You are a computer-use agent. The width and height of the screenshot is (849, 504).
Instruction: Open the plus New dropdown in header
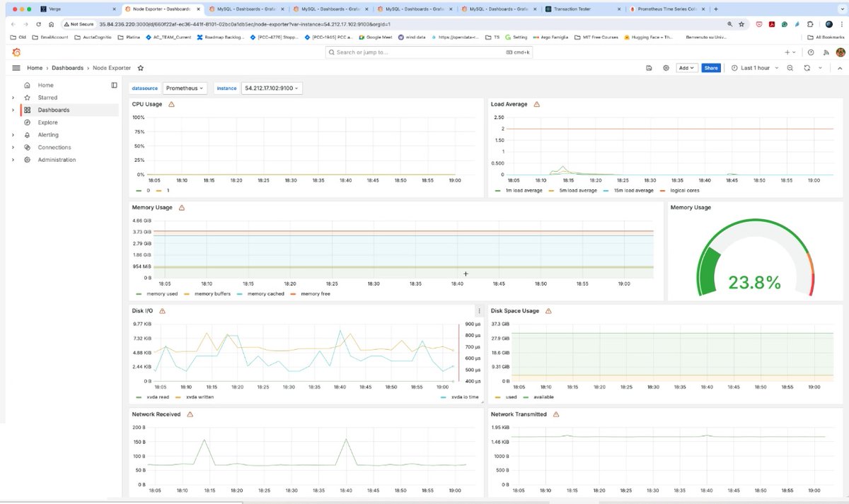coord(790,52)
